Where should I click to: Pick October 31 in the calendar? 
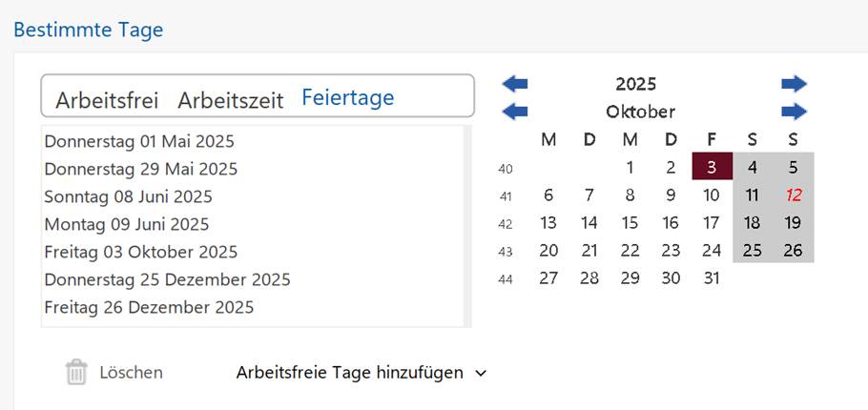coord(712,278)
